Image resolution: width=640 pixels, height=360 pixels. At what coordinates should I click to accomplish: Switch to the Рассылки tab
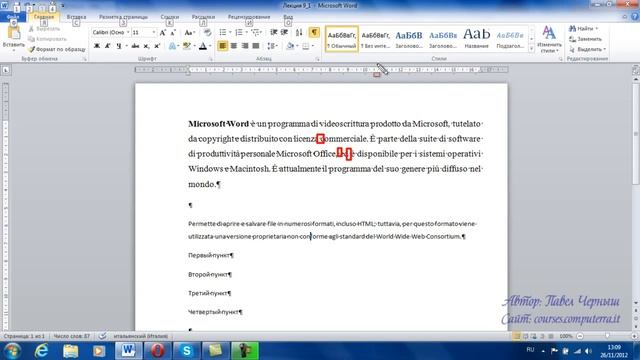tap(203, 17)
